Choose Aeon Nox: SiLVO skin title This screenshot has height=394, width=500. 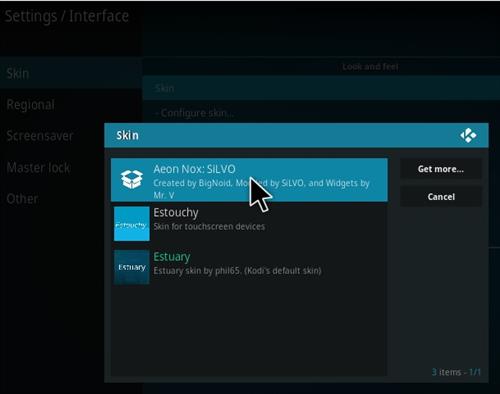pos(194,169)
